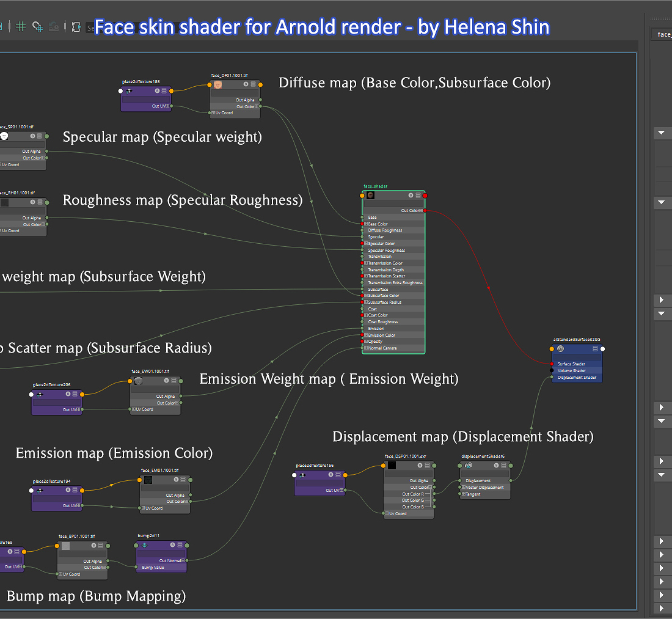The image size is (672, 619).
Task: Expand the Opacity attribute plus box
Action: (x=366, y=342)
